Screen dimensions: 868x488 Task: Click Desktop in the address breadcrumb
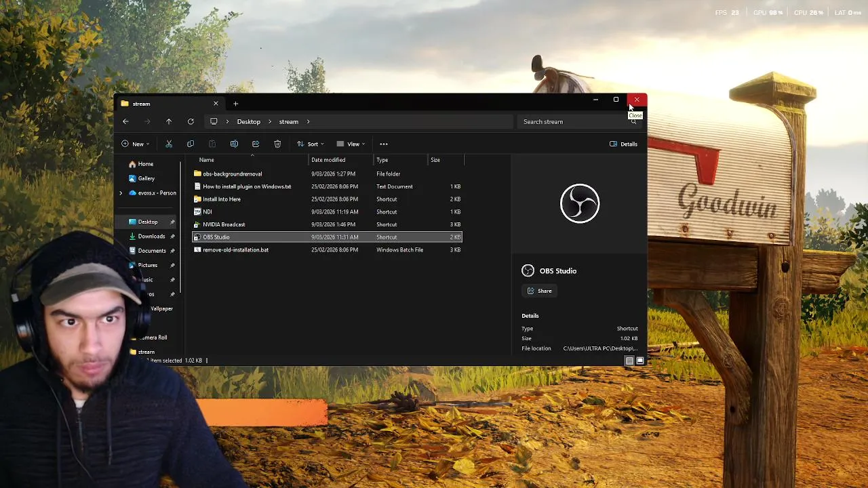[249, 121]
